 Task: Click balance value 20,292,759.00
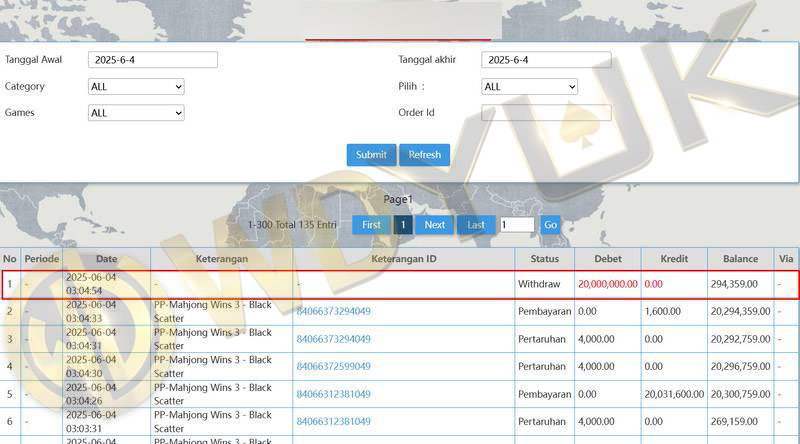pyautogui.click(x=740, y=339)
